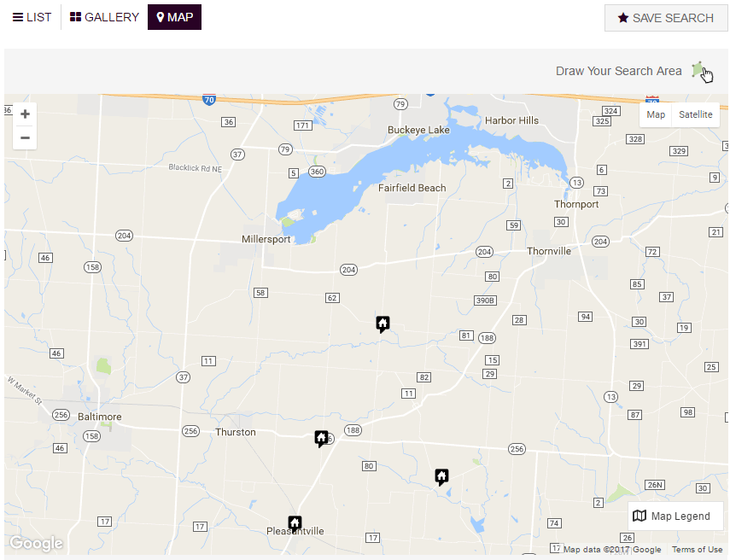Screen dimensions: 730x560
Task: Click the star icon inside SAVE SEARCH
Action: tap(624, 18)
